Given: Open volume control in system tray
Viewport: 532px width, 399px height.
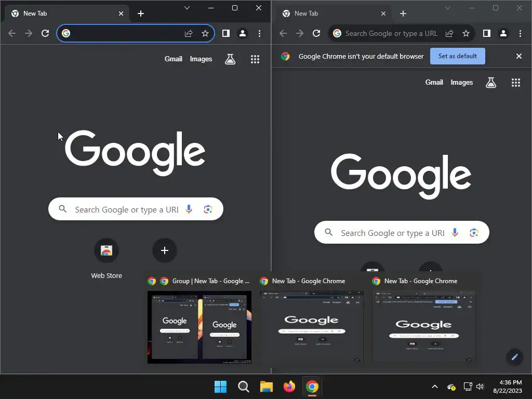Looking at the screenshot, I should point(480,387).
